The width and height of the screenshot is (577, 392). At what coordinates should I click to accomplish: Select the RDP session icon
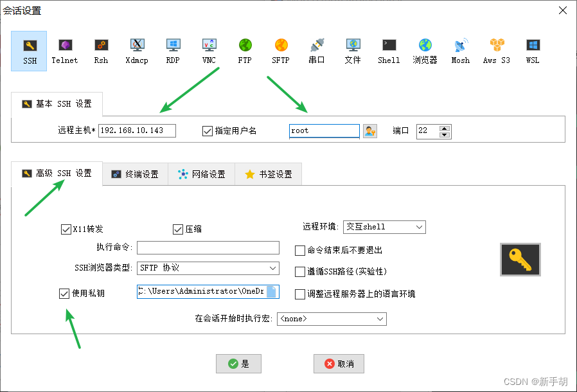pyautogui.click(x=172, y=51)
